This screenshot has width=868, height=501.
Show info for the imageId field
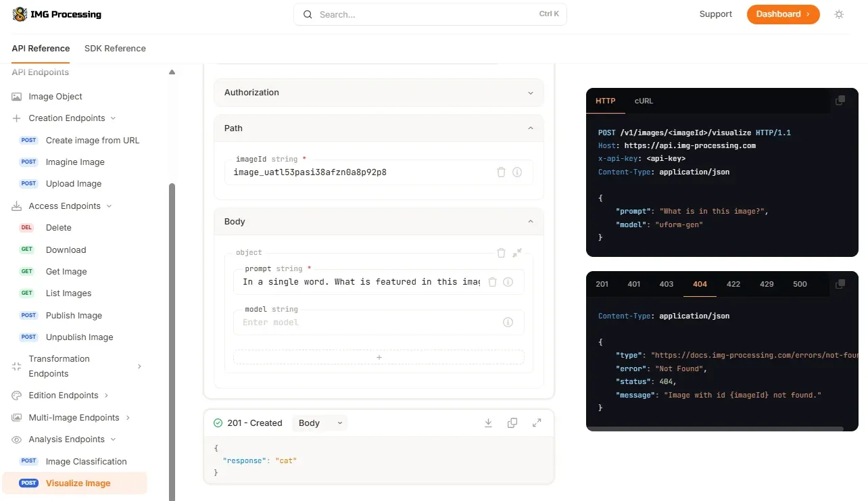[x=517, y=172]
